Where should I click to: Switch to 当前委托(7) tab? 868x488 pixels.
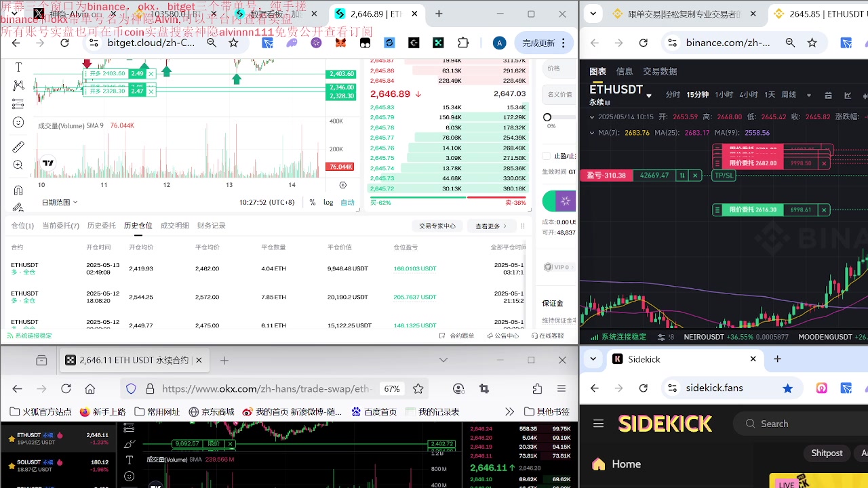pyautogui.click(x=60, y=226)
